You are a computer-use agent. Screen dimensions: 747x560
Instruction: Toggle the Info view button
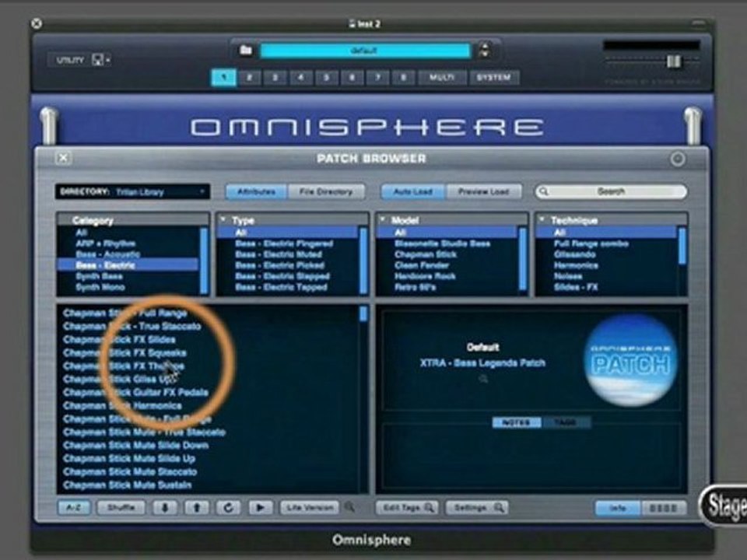pyautogui.click(x=618, y=508)
